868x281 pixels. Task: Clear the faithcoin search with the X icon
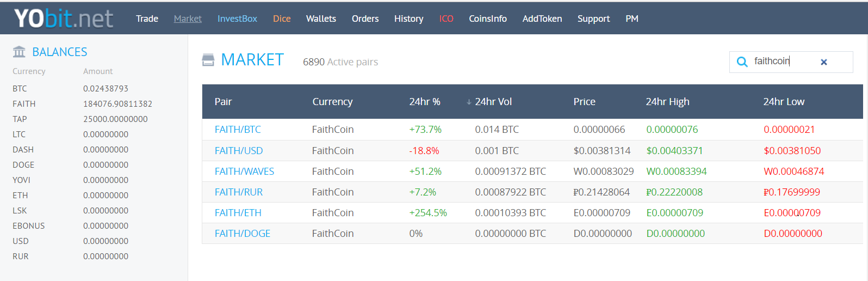(x=824, y=62)
